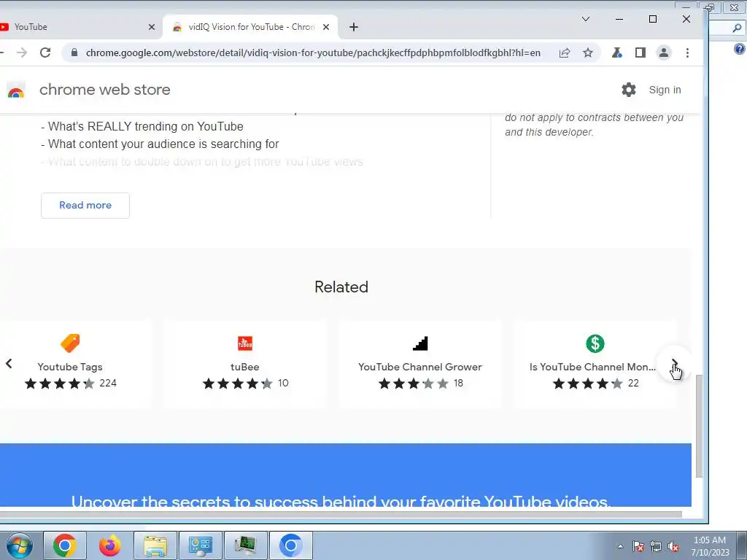Screen dimensions: 747x560
Task: Click the Read more button
Action: [x=85, y=205]
